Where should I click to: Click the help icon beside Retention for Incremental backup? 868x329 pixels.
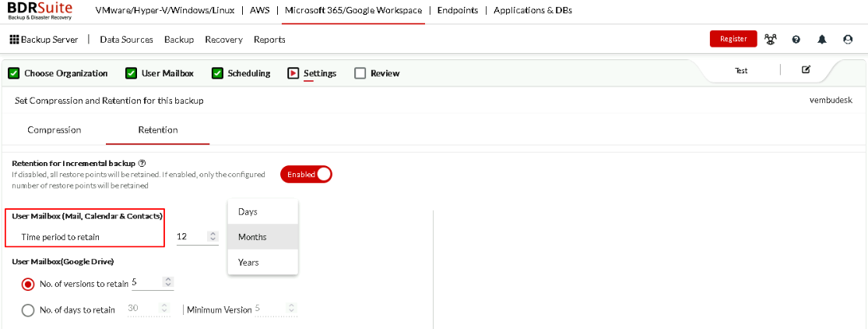click(x=142, y=164)
